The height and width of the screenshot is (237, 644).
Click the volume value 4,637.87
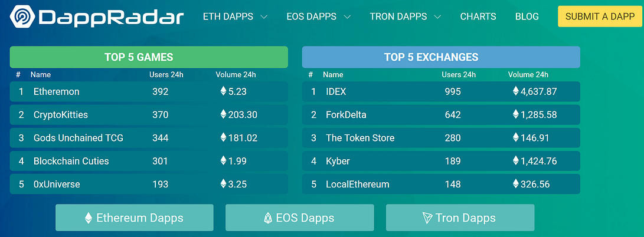coord(539,91)
